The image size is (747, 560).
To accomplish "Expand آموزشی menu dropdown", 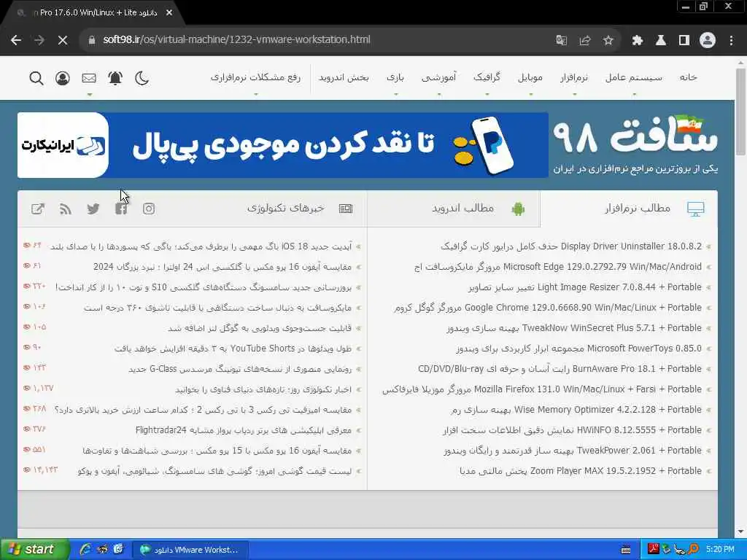I will point(438,77).
